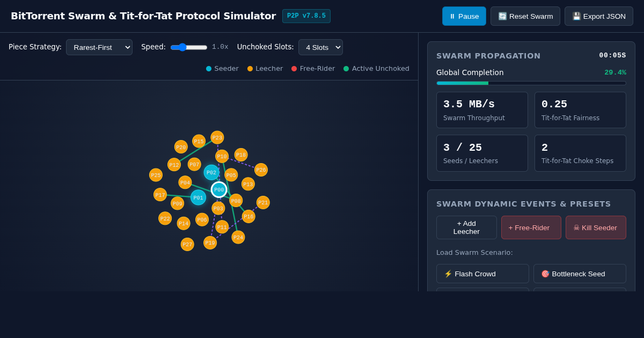Viewport: 644px width, 338px height.
Task: Click the Global Completion progress bar
Action: point(531,83)
